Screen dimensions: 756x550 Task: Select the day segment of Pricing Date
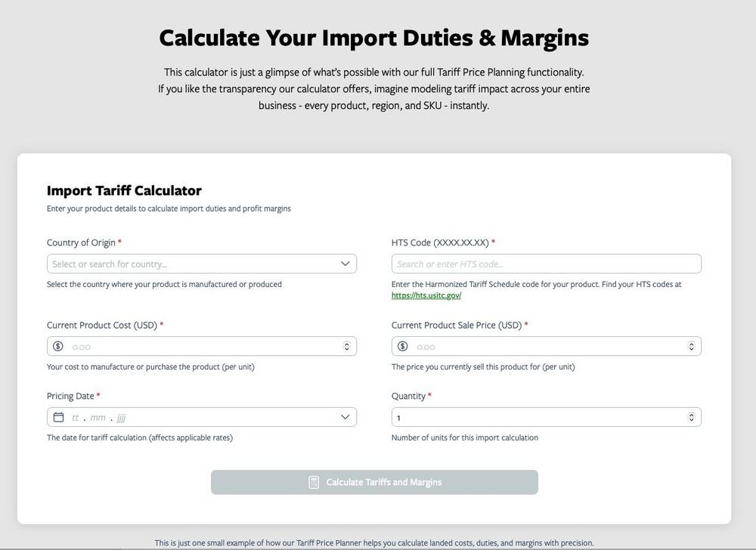75,418
